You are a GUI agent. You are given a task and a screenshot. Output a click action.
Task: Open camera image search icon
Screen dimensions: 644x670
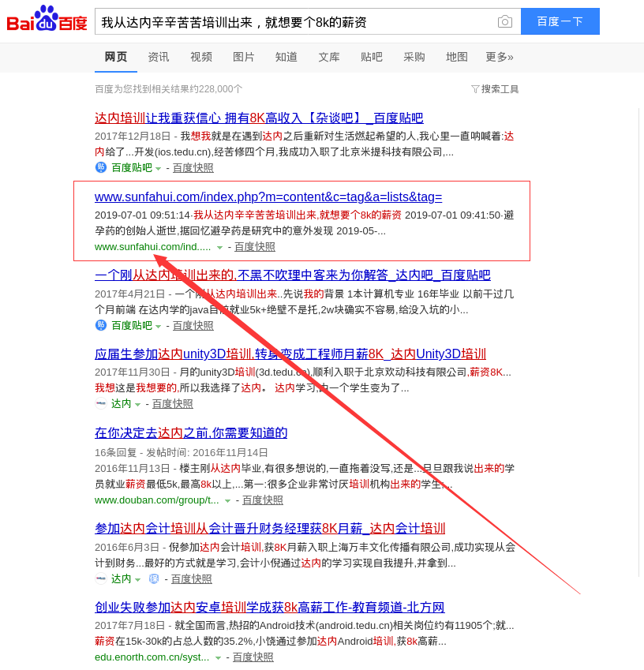504,21
